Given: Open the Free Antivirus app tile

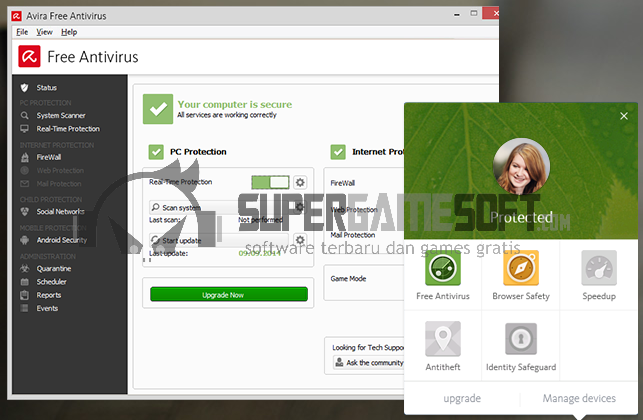Looking at the screenshot, I should point(443,276).
